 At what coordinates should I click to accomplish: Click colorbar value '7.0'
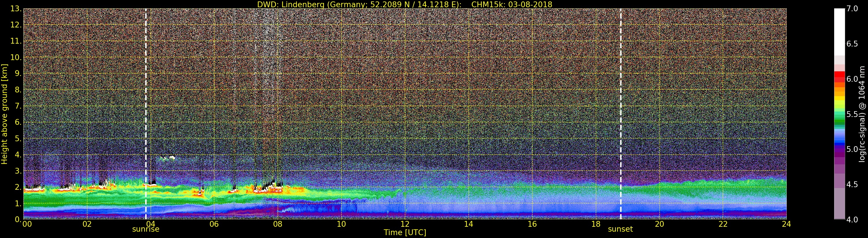pos(852,9)
